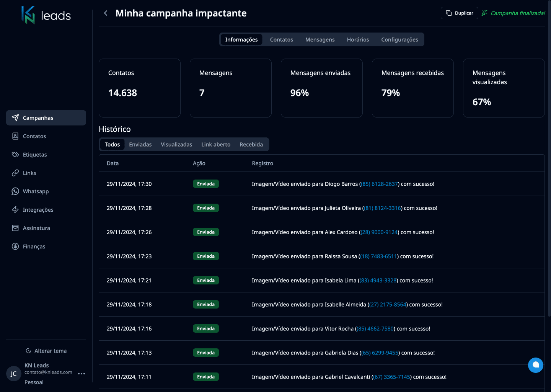Click the Integrações lightning bolt icon

(x=15, y=209)
